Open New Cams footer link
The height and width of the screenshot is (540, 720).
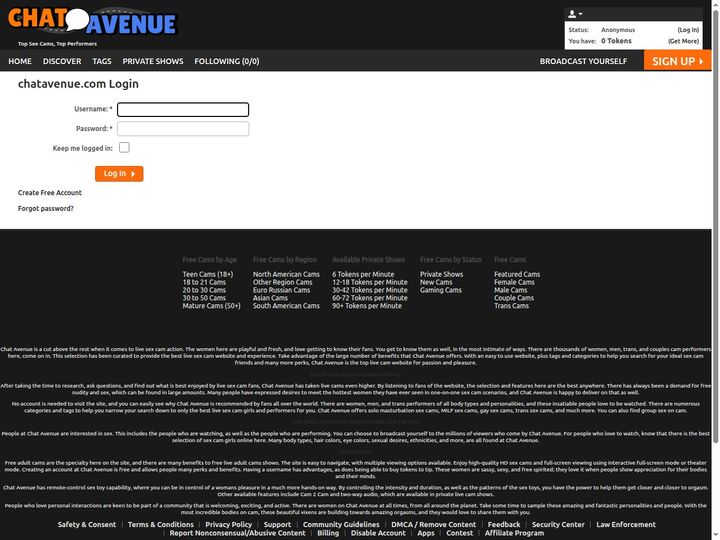point(436,282)
